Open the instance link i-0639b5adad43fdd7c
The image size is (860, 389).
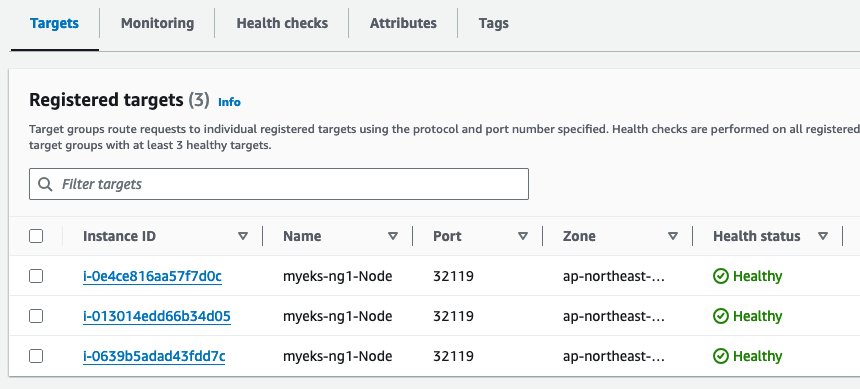[x=154, y=356]
